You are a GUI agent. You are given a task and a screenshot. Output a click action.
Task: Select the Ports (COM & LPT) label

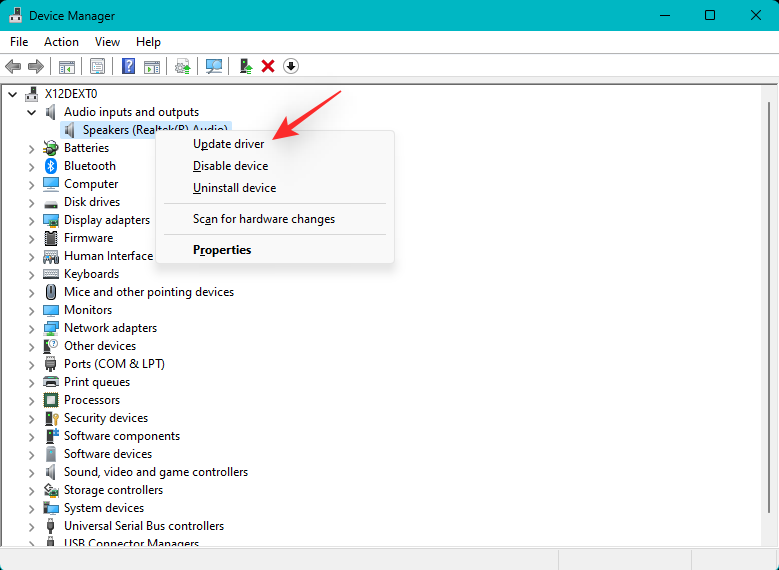pos(114,364)
